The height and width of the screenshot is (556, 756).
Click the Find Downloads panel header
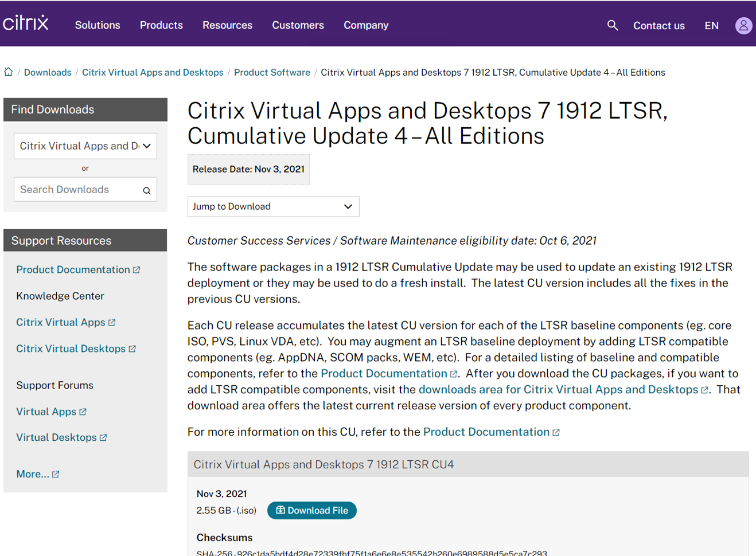[85, 109]
